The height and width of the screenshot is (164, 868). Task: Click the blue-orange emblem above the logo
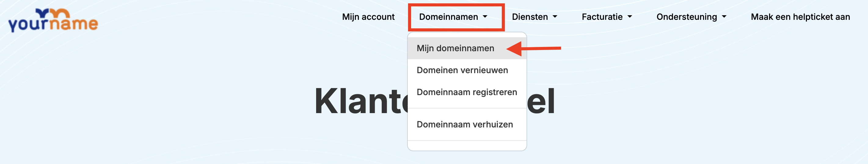tap(53, 13)
